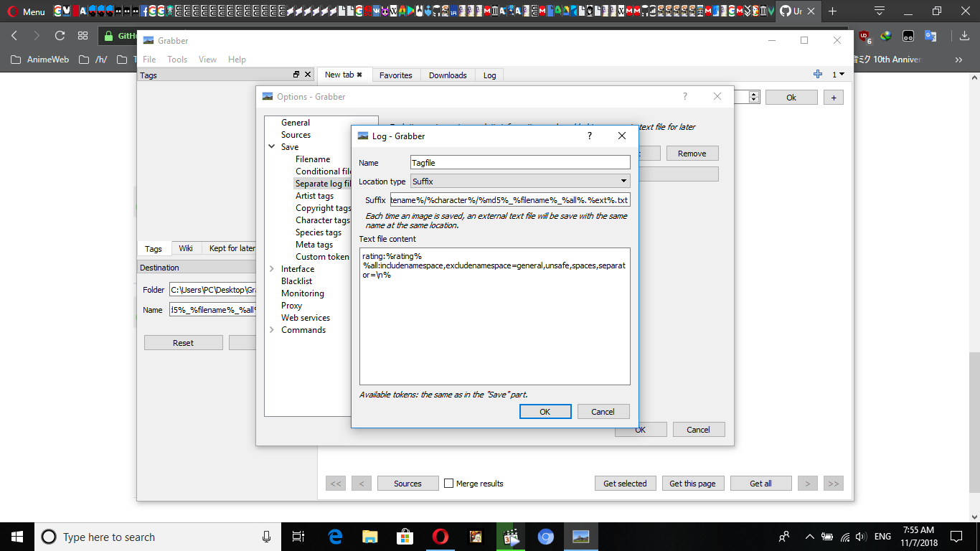This screenshot has height=551, width=980.
Task: Open the Location type dropdown
Action: [x=520, y=182]
